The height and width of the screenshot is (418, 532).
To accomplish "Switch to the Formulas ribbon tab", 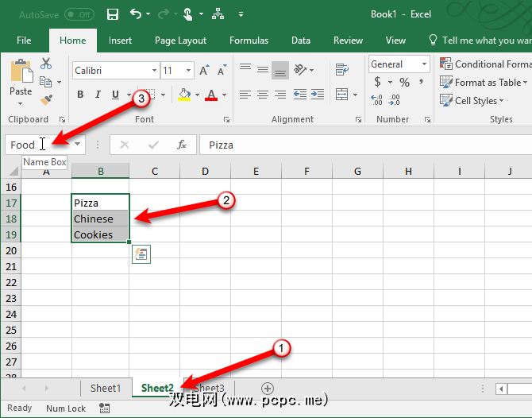I will (x=249, y=41).
